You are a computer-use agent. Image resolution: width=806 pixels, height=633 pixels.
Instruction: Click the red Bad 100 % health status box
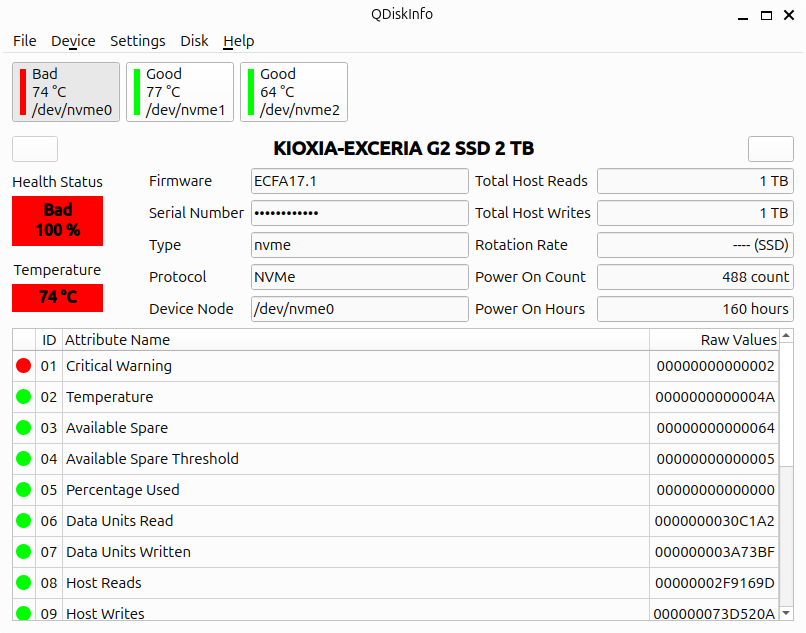[x=58, y=221]
